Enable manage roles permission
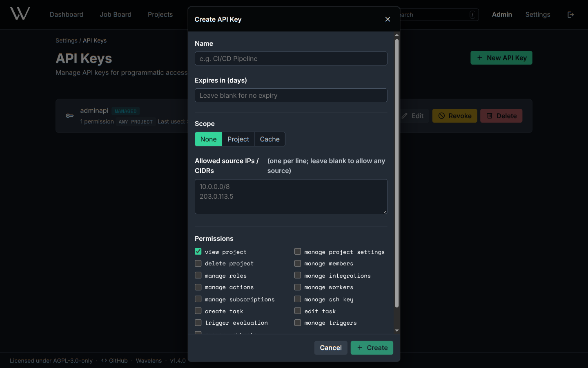This screenshot has height=368, width=588. (198, 275)
